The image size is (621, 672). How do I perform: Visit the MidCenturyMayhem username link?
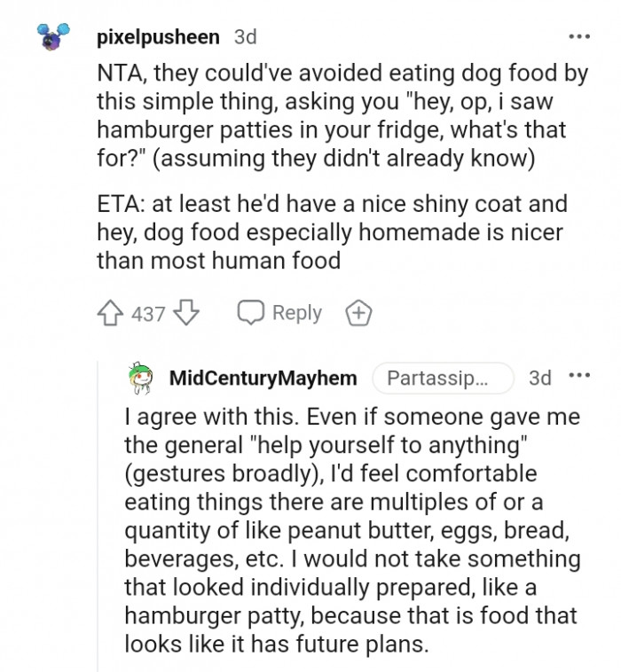pos(263,379)
